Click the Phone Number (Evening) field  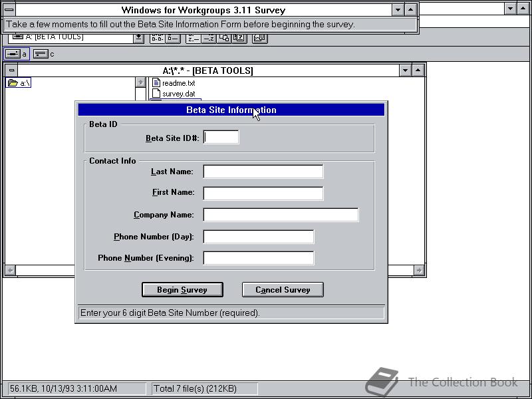point(259,258)
